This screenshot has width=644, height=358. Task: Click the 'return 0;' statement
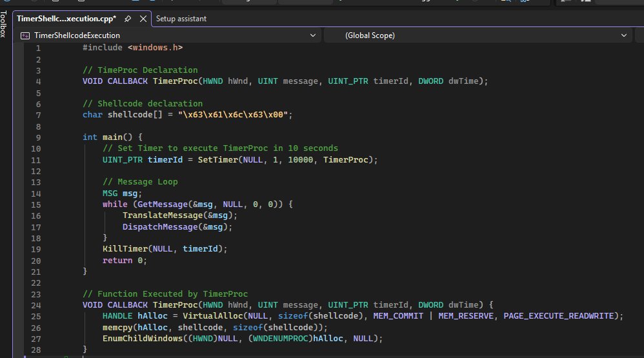pyautogui.click(x=125, y=261)
